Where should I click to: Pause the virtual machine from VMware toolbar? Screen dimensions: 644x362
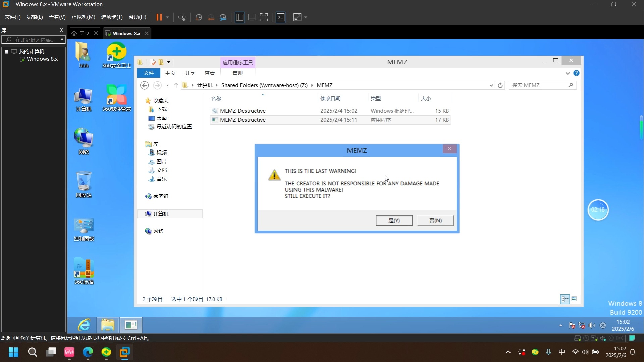pos(159,17)
